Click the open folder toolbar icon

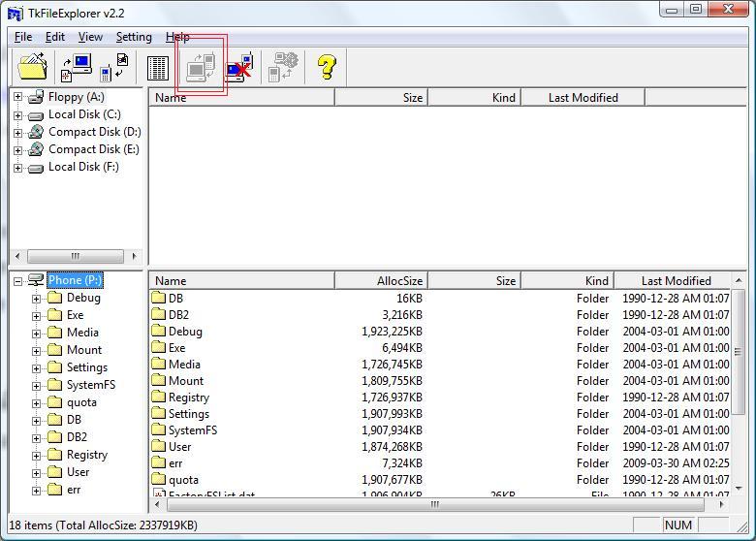32,67
